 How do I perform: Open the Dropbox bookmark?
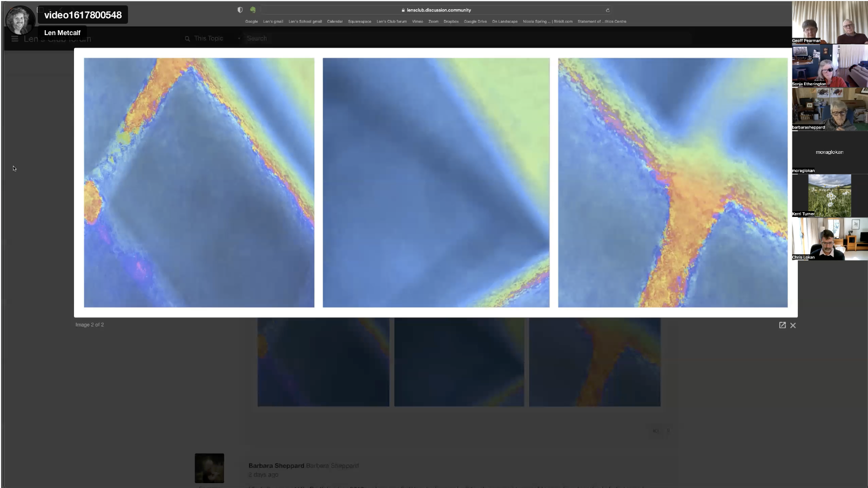click(451, 22)
